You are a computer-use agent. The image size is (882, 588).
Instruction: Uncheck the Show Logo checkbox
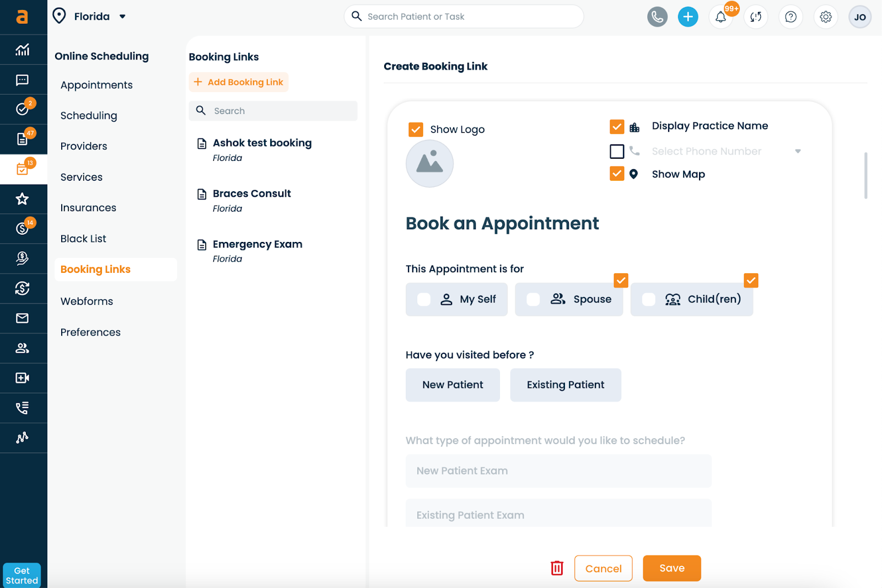tap(416, 130)
